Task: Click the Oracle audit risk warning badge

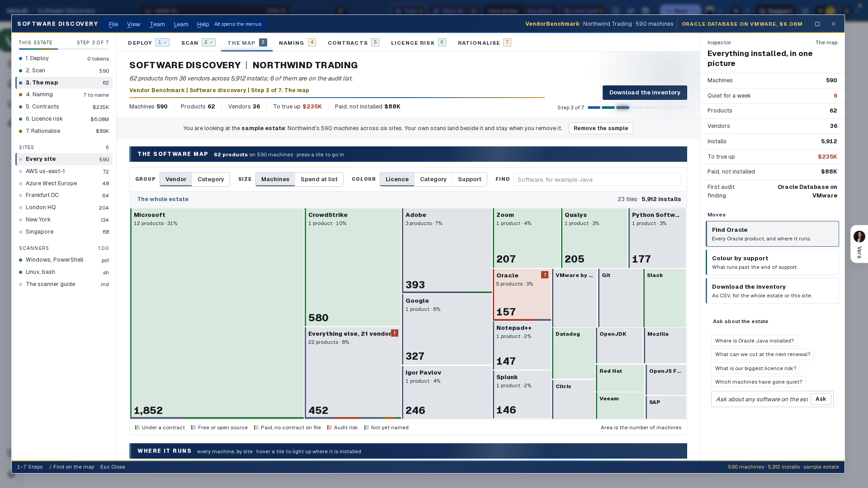Action: click(x=545, y=275)
